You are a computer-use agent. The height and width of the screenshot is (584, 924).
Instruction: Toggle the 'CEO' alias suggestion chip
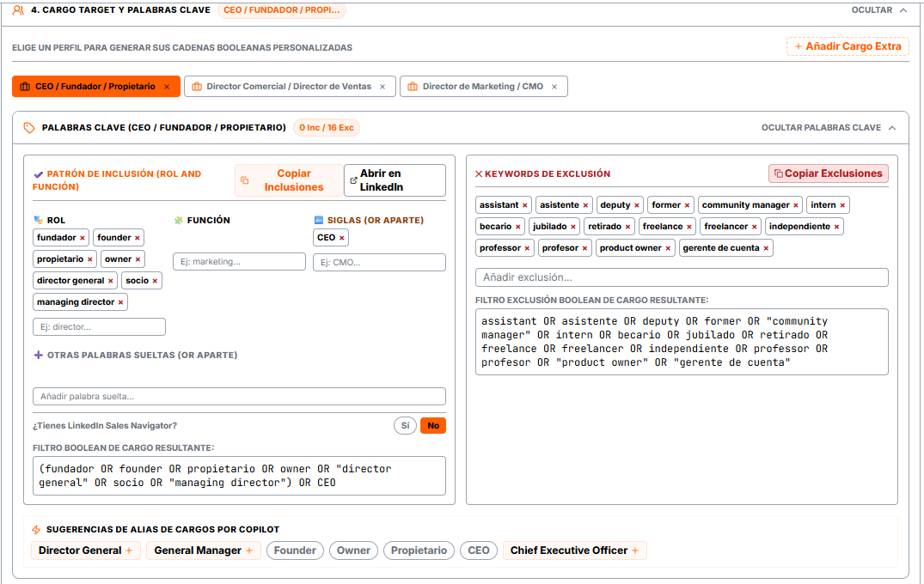pos(479,551)
